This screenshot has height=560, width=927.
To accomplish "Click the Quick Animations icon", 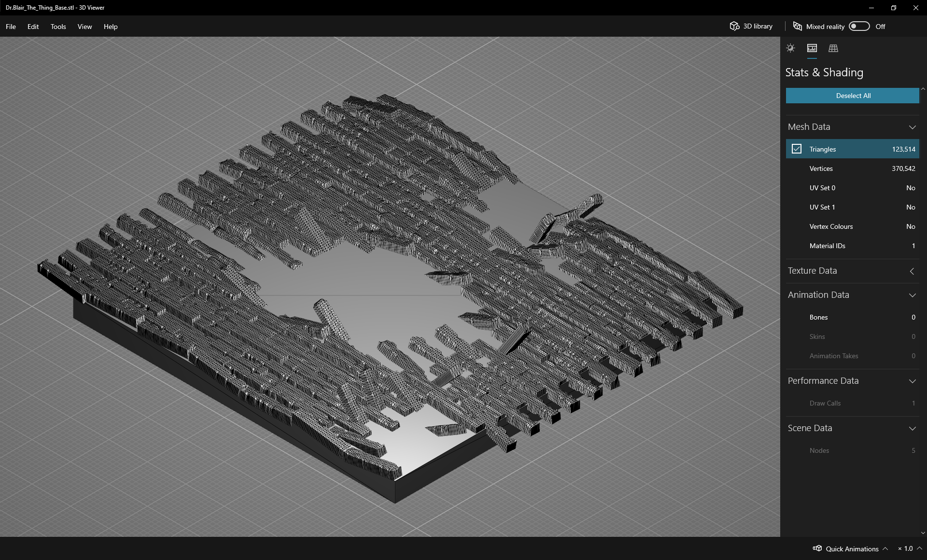I will pyautogui.click(x=817, y=548).
